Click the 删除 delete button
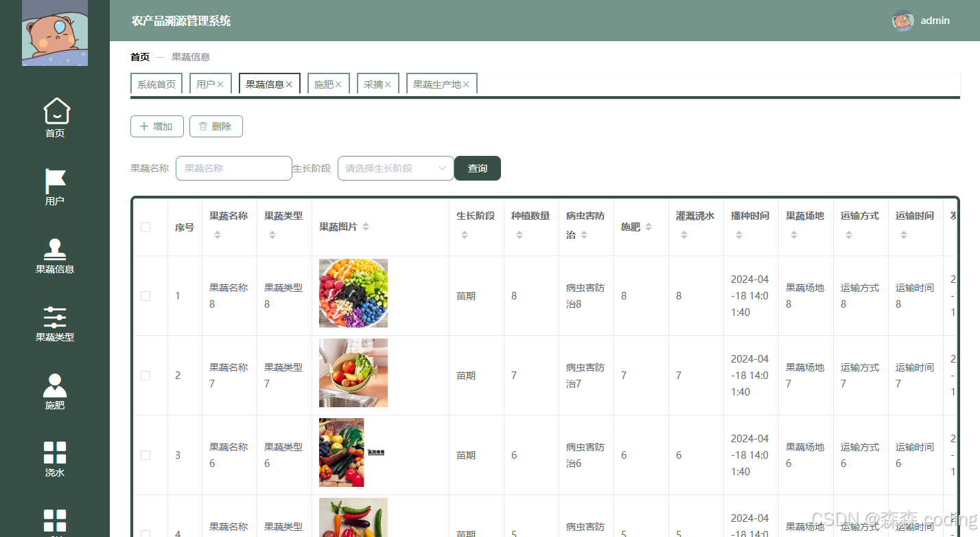 (x=216, y=126)
